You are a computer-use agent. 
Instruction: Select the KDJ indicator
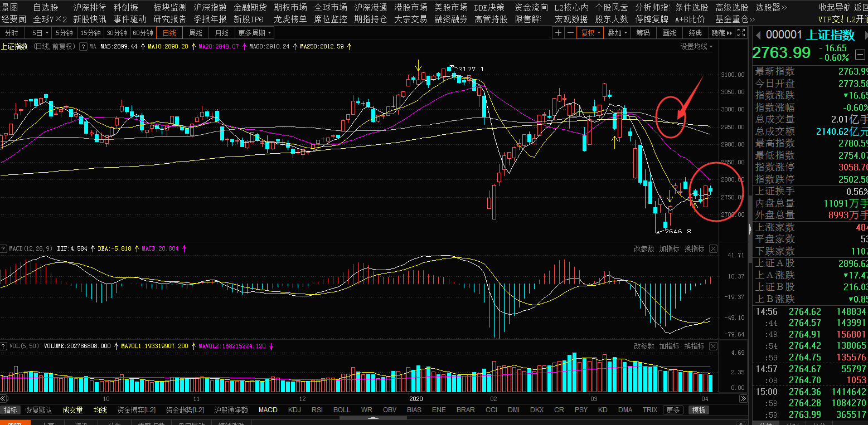295,410
